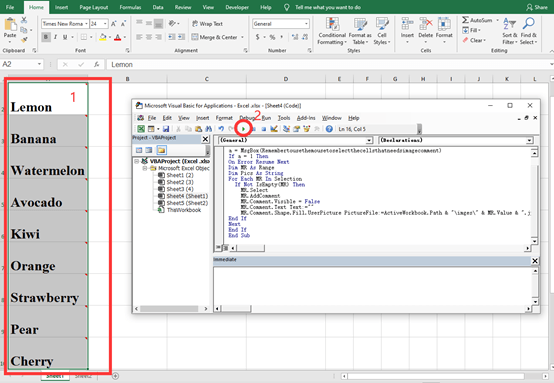Click the Delete cells button
The width and height of the screenshot is (554, 383).
425,31
